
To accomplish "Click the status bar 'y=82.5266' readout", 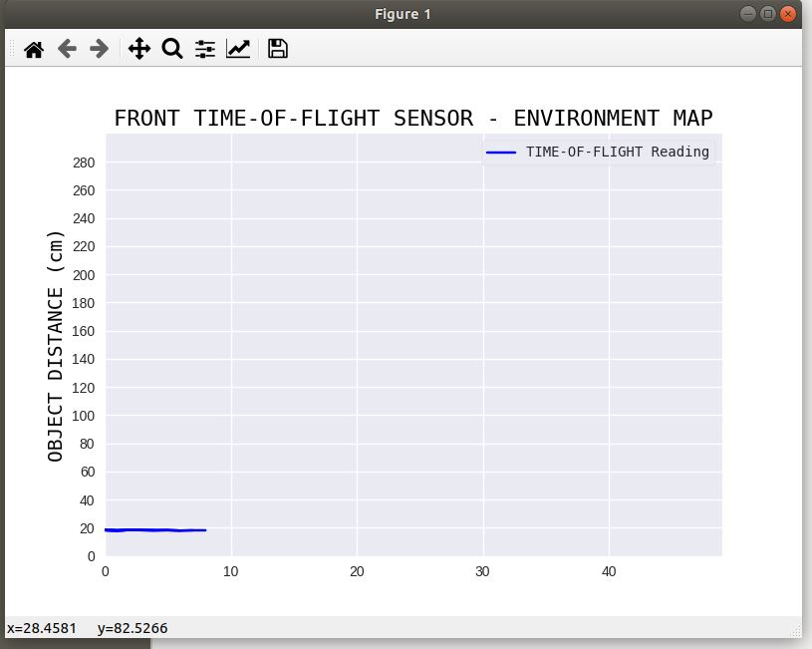I will click(x=133, y=628).
